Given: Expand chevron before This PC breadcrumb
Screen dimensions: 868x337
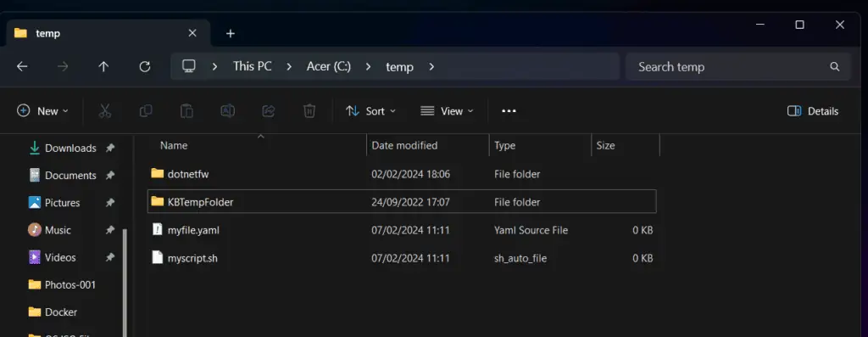Looking at the screenshot, I should pos(214,66).
